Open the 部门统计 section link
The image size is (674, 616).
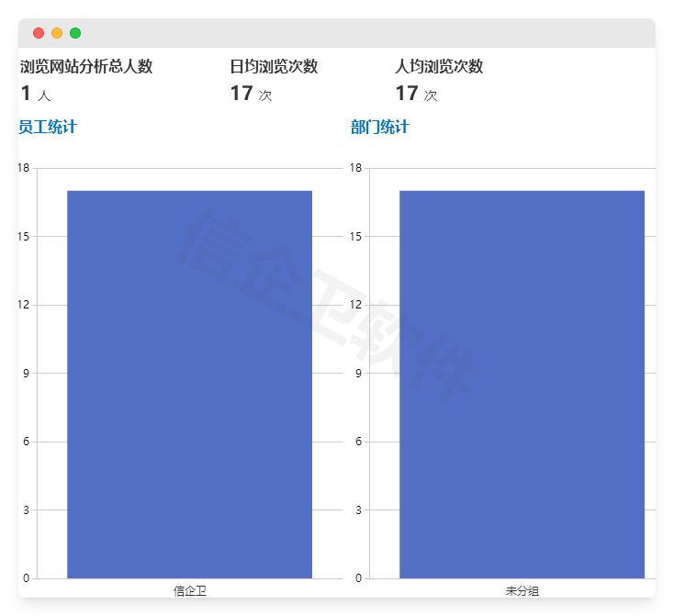(379, 128)
